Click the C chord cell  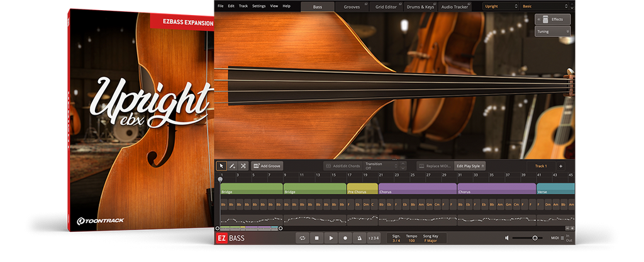coord(373,204)
